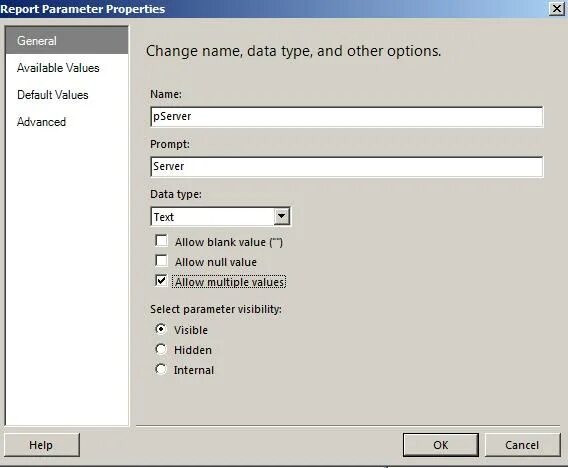Go to Default Values page

pos(53,95)
